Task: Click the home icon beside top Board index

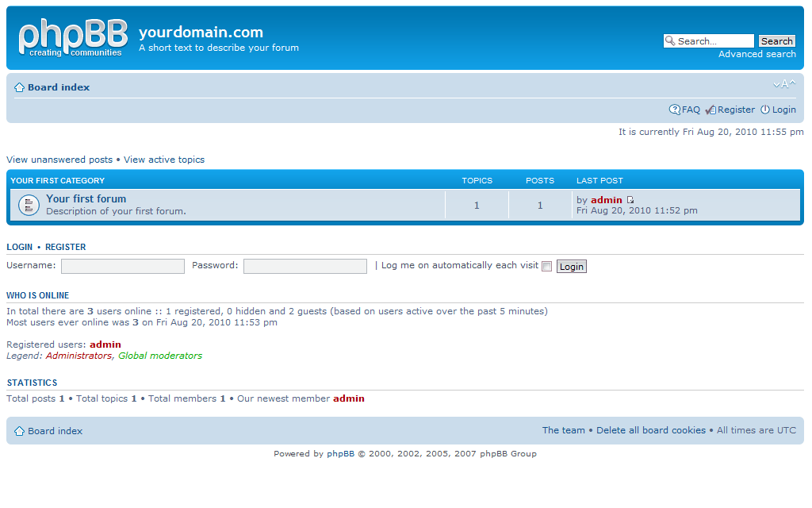Action: tap(19, 88)
